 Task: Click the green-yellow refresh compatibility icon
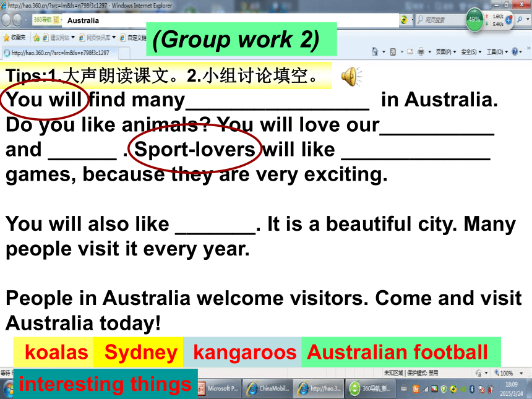[404, 20]
